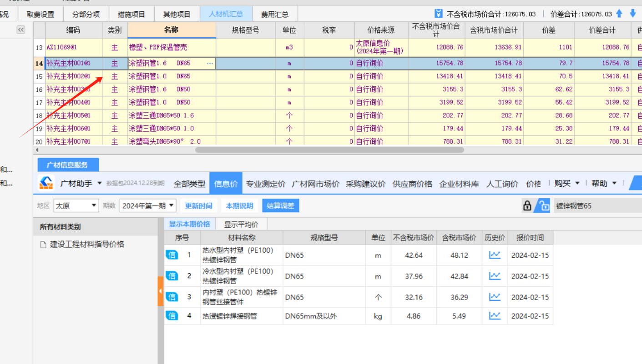Click cell 涂塑钢管1.6 DN50
Screen dimensions: 642x364
172,90
